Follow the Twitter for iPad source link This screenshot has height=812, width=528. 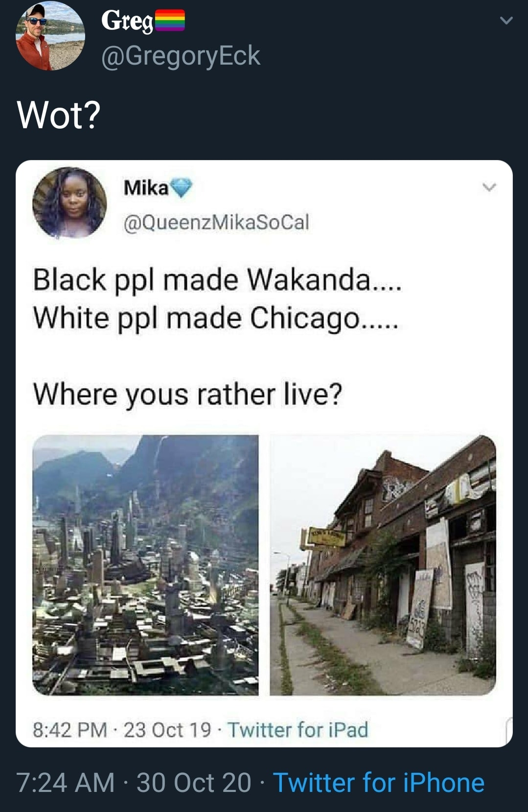pos(298,730)
